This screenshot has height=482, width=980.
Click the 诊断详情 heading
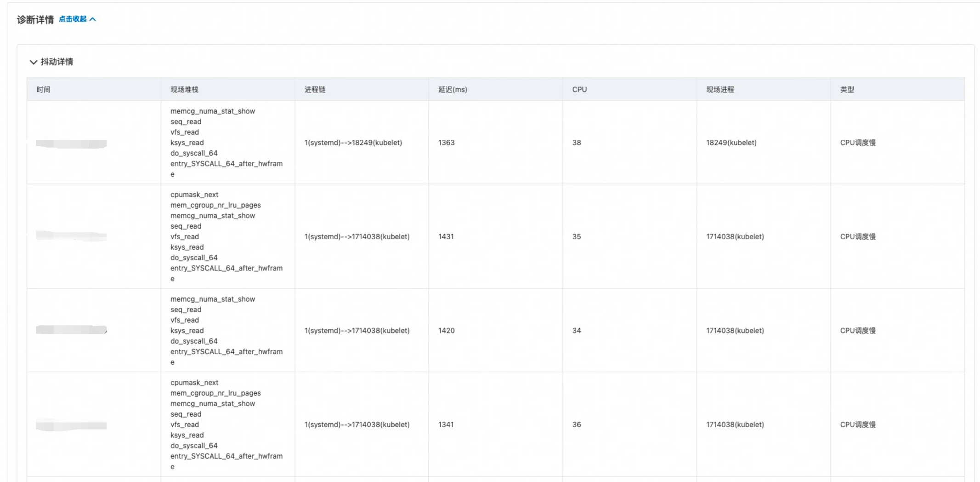(x=35, y=19)
